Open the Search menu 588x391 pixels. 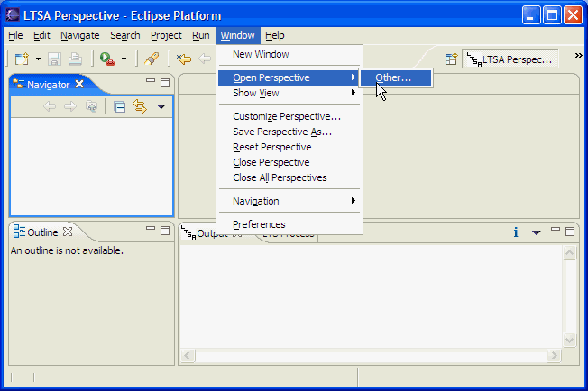point(124,35)
